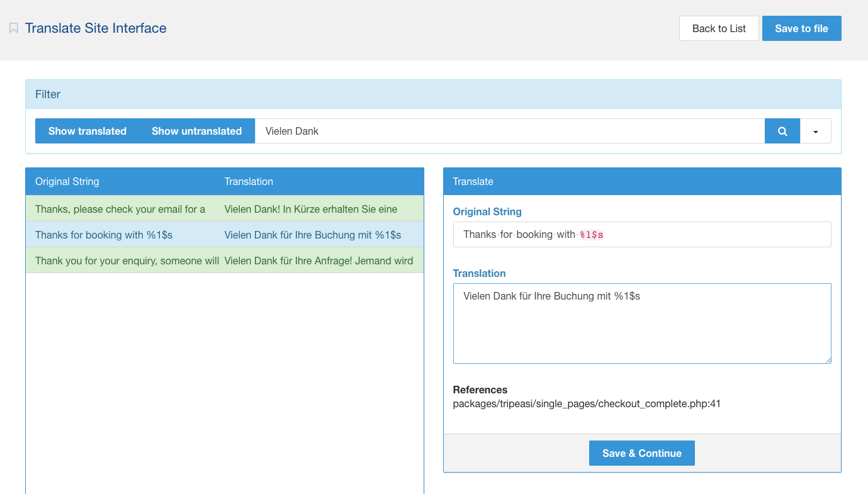Screen dimensions: 868x494
Task: Click the reference path checkout_complete.php:41
Action: (x=587, y=403)
